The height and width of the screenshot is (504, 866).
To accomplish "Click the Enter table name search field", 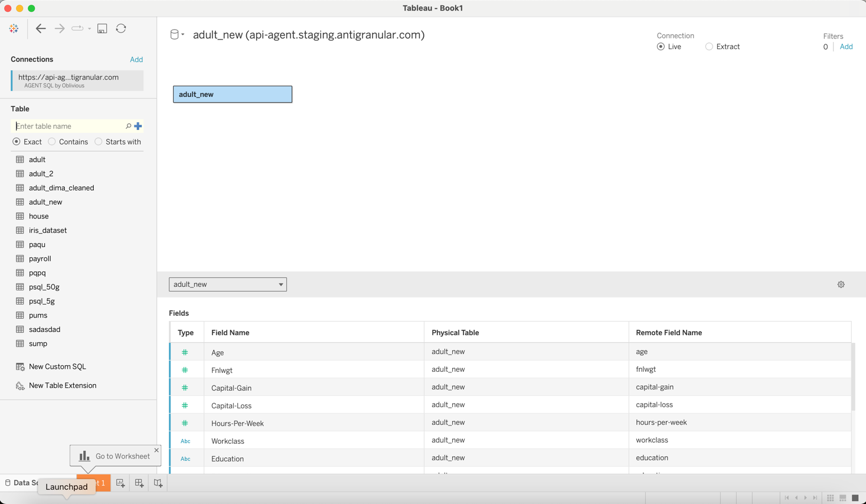I will pyautogui.click(x=70, y=126).
